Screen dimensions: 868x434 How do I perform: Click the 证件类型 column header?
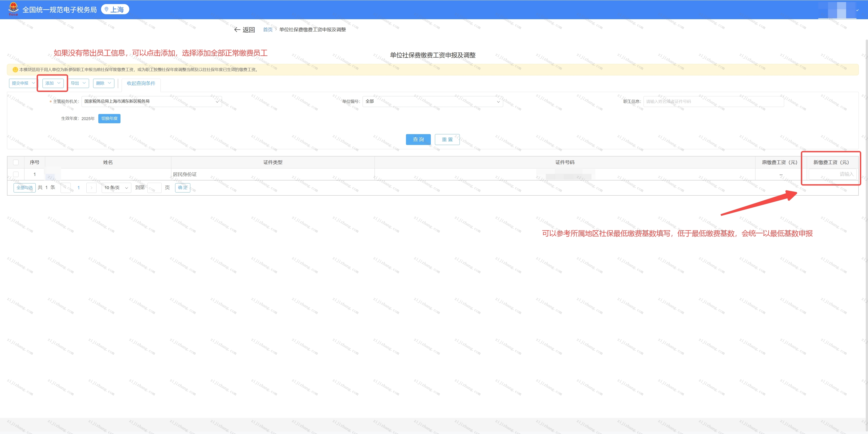pyautogui.click(x=273, y=162)
